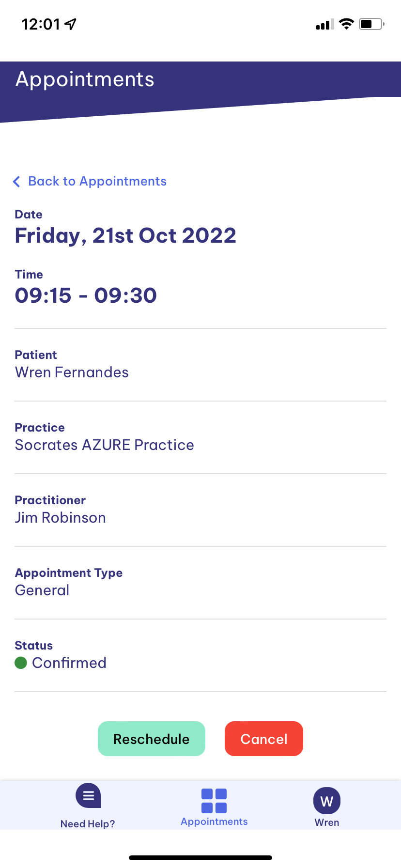Tap the Friday, 21st Oct 2022 date
Image resolution: width=401 pixels, height=868 pixels.
[x=125, y=236]
